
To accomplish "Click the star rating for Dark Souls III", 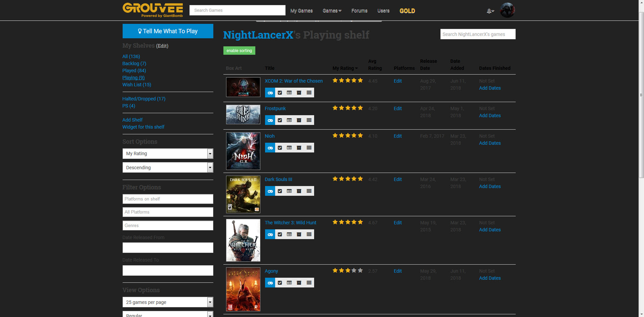I will pyautogui.click(x=348, y=179).
